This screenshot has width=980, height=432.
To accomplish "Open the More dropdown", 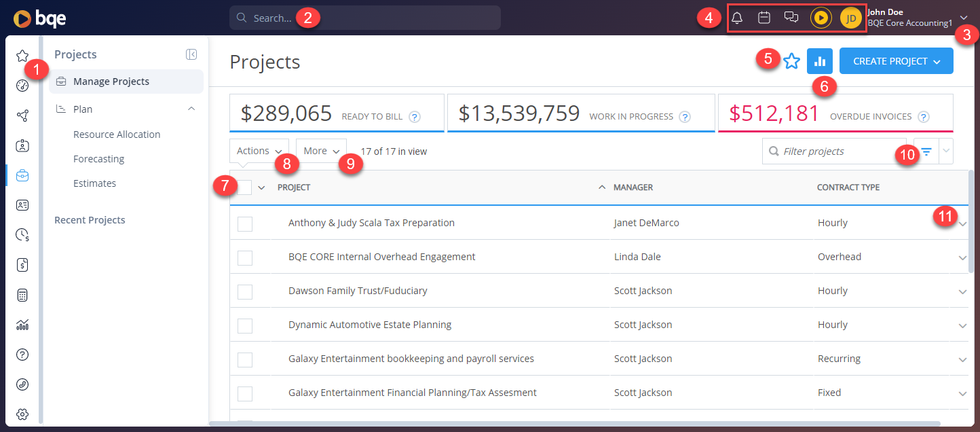I will coord(321,151).
